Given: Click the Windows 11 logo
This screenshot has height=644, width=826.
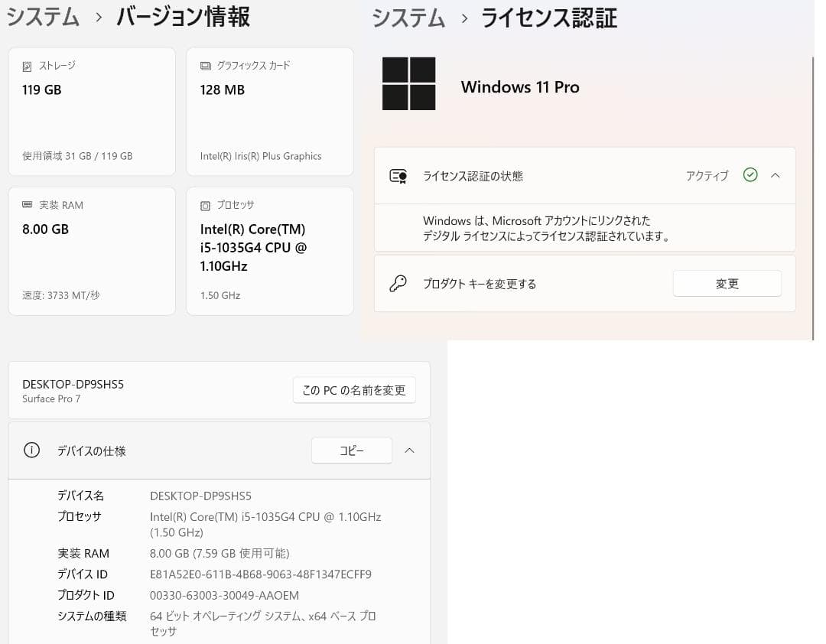Looking at the screenshot, I should point(408,84).
